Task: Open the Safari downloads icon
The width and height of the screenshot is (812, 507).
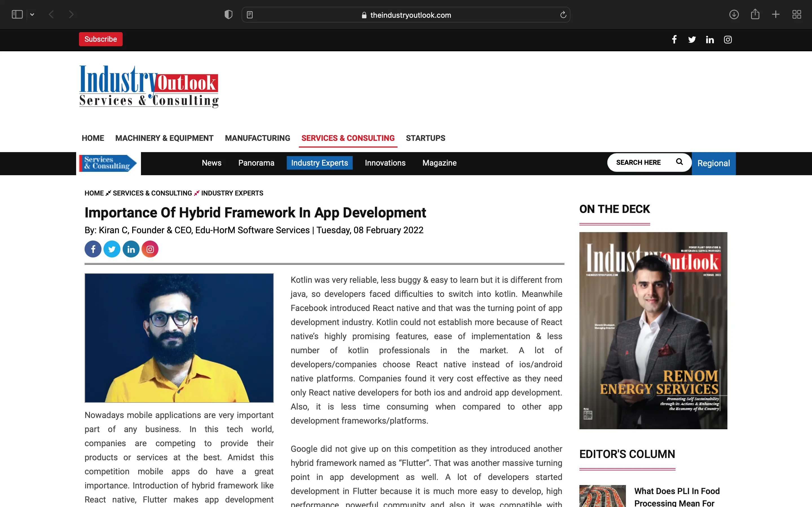Action: [x=734, y=14]
